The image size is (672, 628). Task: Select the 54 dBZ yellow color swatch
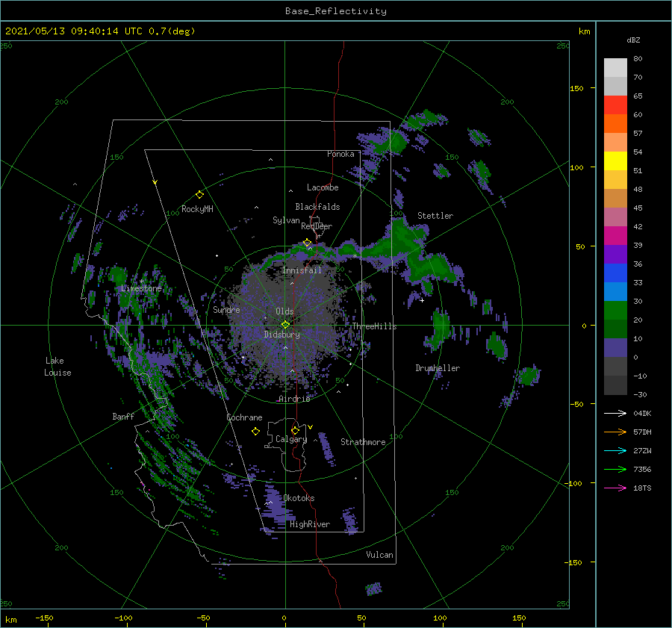point(615,161)
